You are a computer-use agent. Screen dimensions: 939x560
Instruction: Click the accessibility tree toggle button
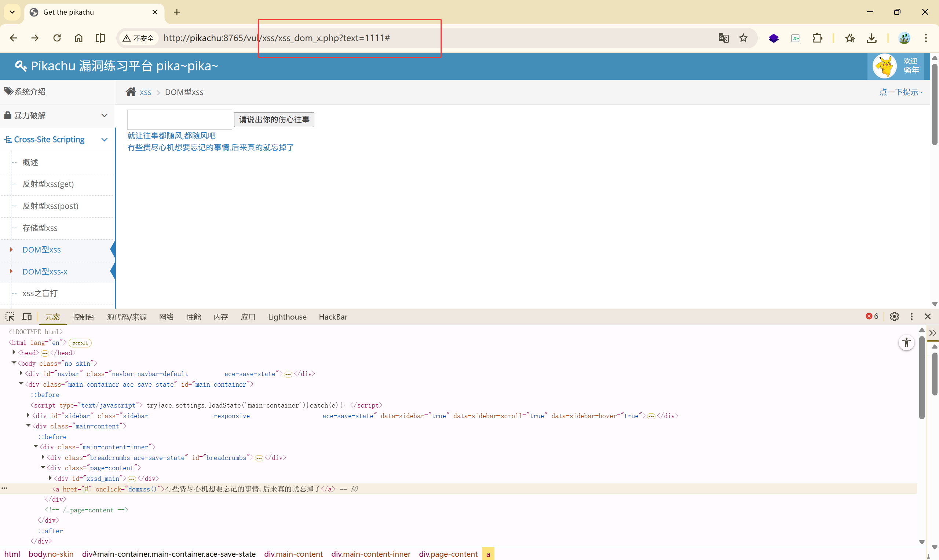(906, 343)
